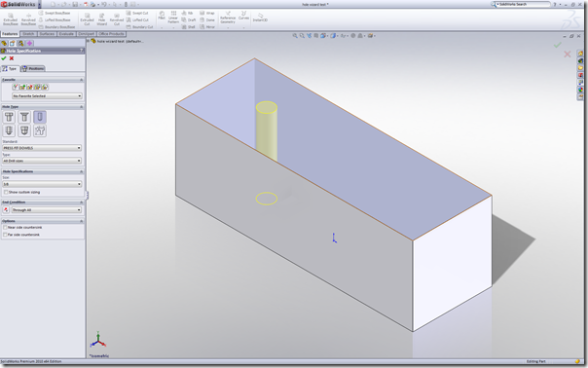Screen dimensions: 588x368
Task: Confirm feature via viewport corner checkmark
Action: 558,45
